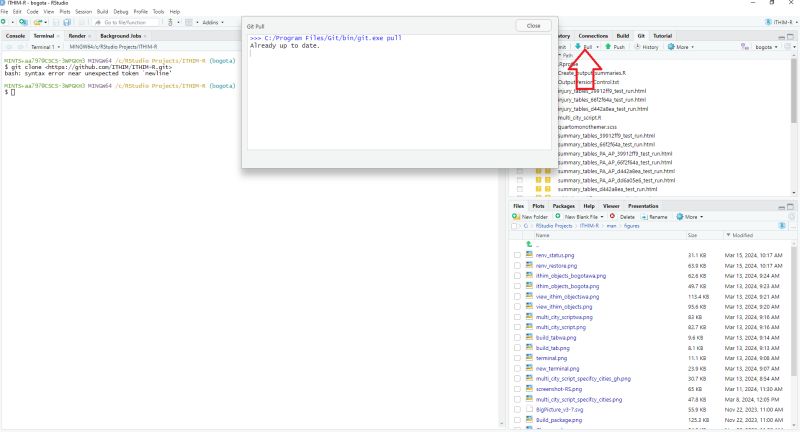Click in the Git Pull output text area
Screen dimensions: 800x432
pyautogui.click(x=399, y=92)
